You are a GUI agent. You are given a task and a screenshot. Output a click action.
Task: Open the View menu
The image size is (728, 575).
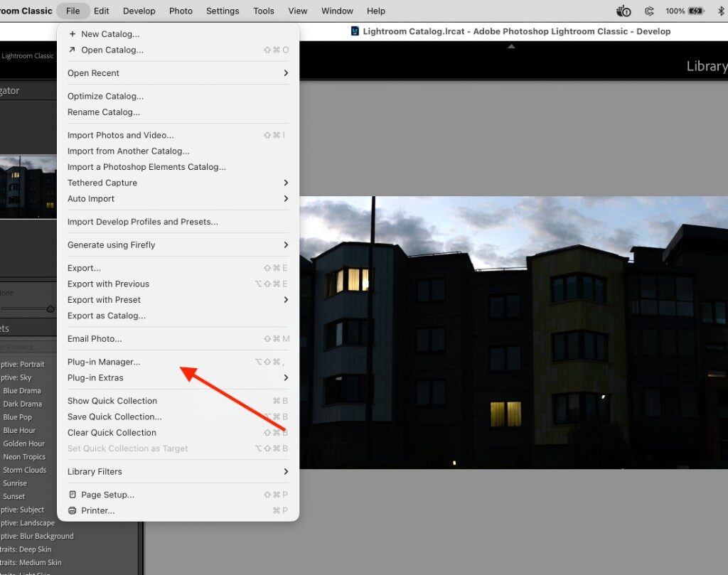click(298, 11)
